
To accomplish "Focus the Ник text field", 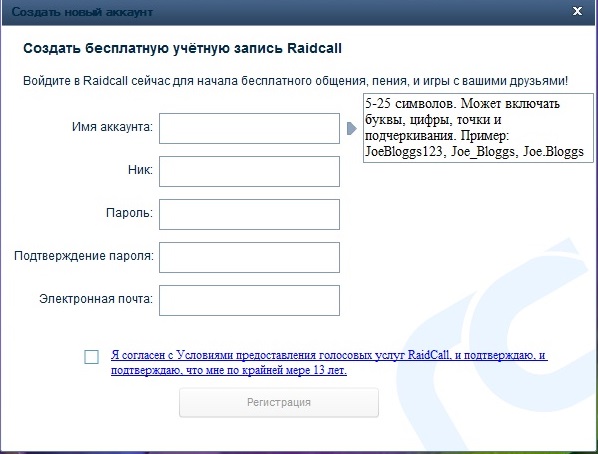I will 249,171.
